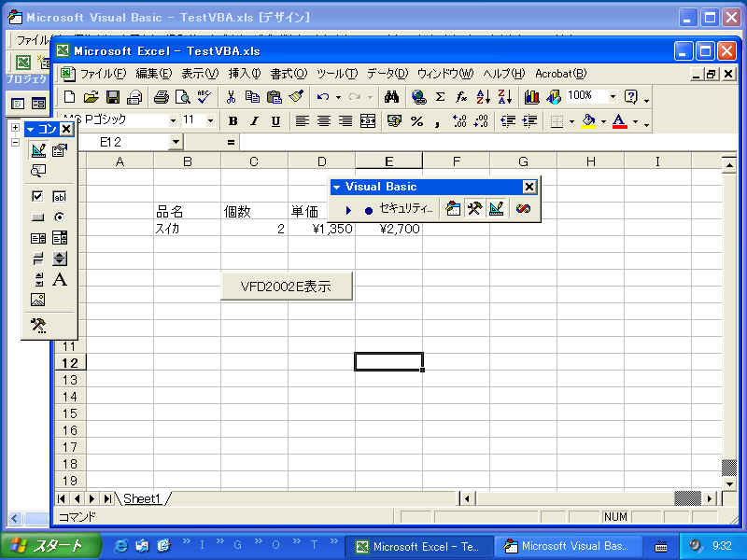This screenshot has width=747, height=560.
Task: Open Visual Basic Editor icon in Visual Basic toolbar
Action: coord(453,209)
